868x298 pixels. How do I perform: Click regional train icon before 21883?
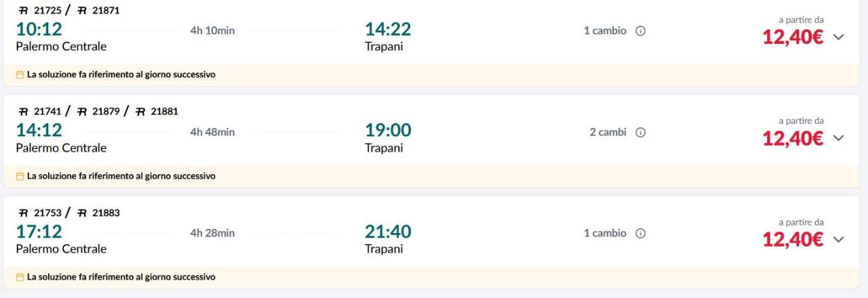[82, 213]
